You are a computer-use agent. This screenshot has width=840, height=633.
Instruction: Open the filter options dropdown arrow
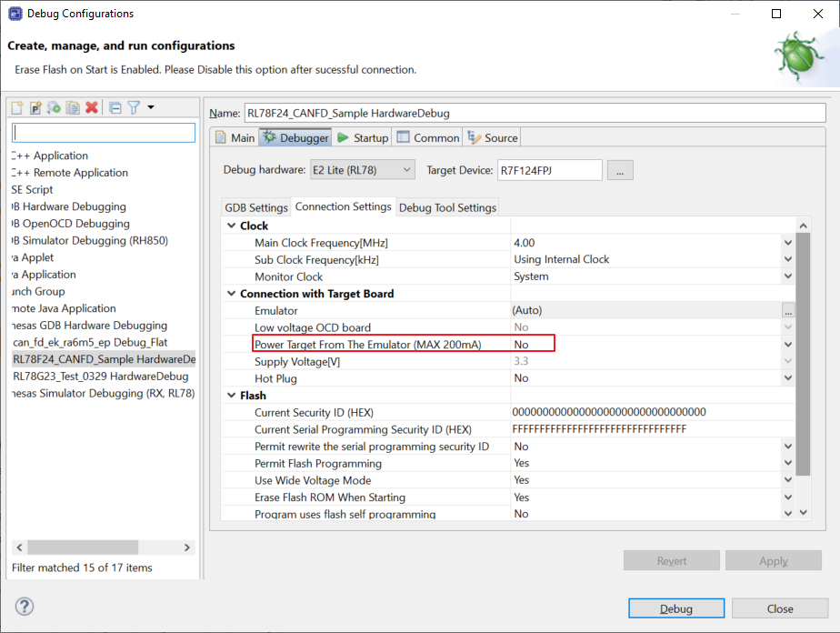151,107
